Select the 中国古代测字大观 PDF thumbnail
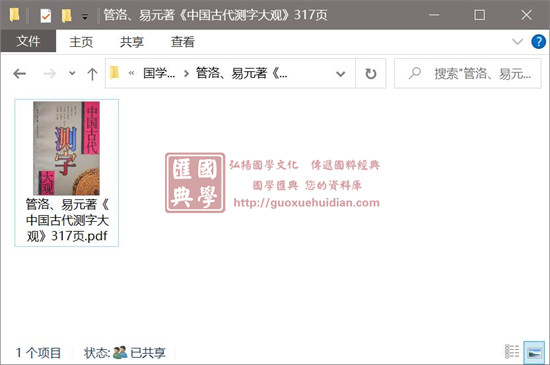The image size is (550, 365). point(66,148)
